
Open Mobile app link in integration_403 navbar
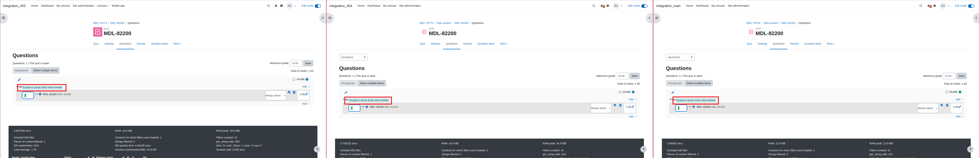click(x=118, y=6)
